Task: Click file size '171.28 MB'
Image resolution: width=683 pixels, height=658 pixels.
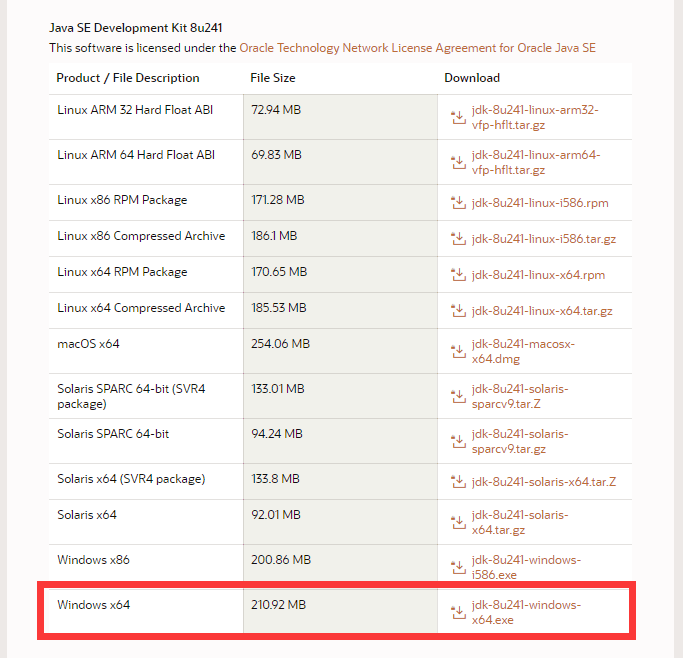Action: tap(277, 200)
